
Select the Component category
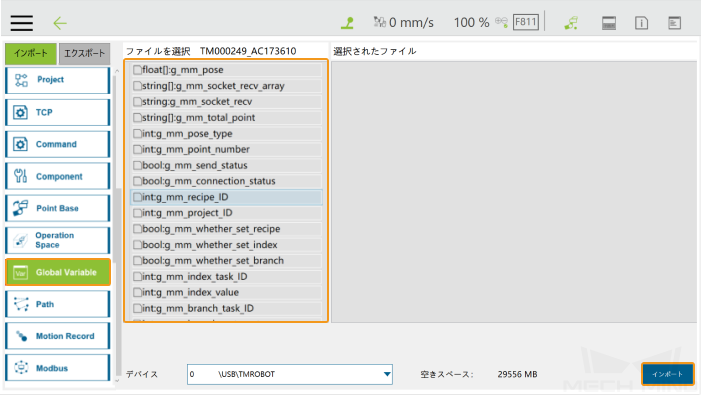click(58, 177)
